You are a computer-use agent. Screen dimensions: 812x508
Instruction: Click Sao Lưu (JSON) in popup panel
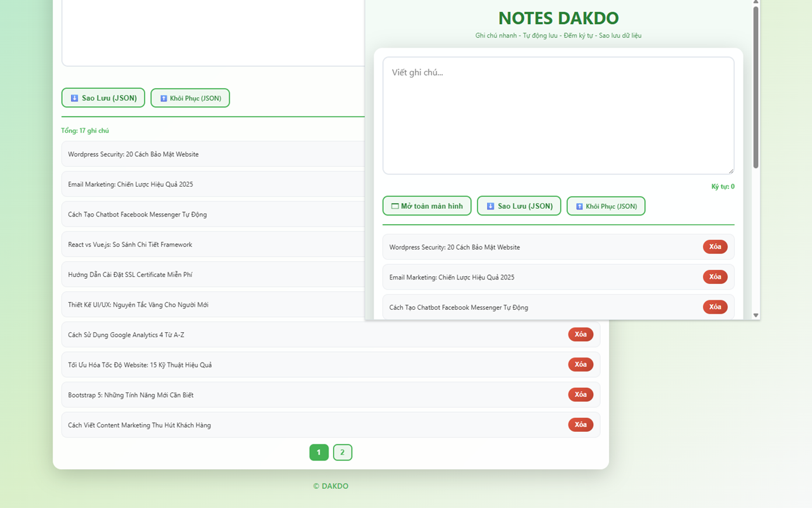(x=519, y=206)
